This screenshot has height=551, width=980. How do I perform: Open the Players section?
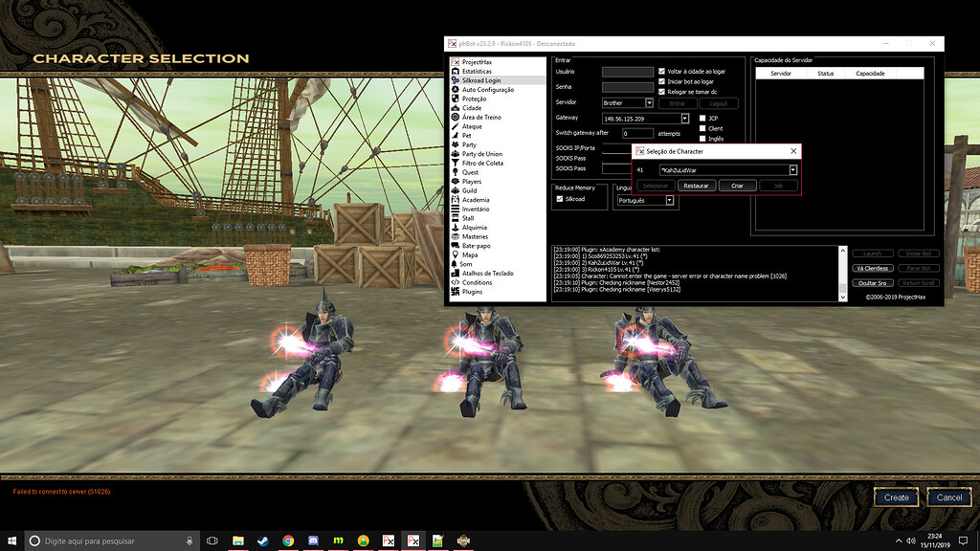coord(471,182)
